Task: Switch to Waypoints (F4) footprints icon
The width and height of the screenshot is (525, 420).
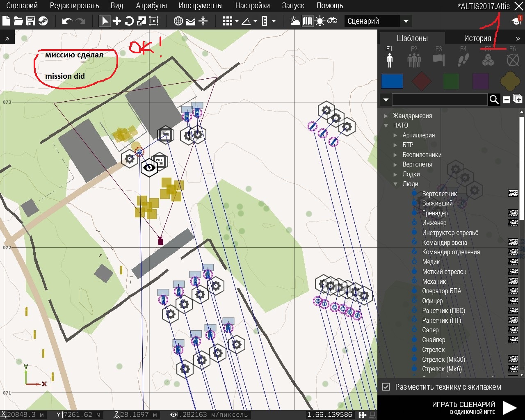Action: 463,60
